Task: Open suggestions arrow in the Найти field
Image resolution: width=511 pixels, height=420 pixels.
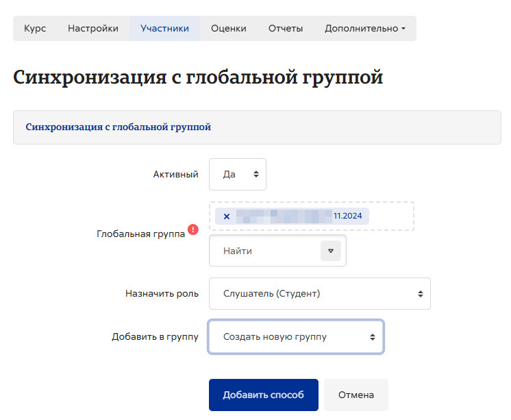Action: point(330,251)
